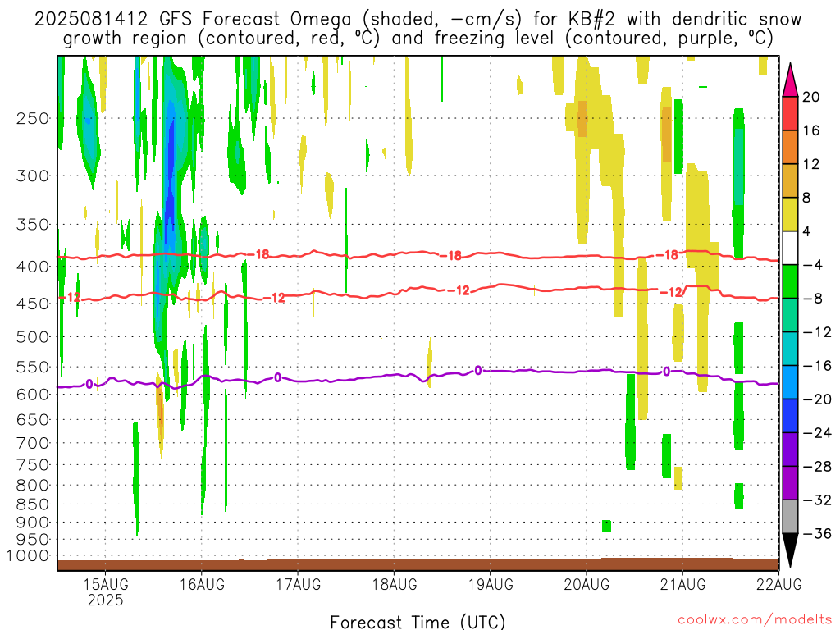
Task: Click the 2025 year label under 15AUG
Action: pyautogui.click(x=106, y=600)
